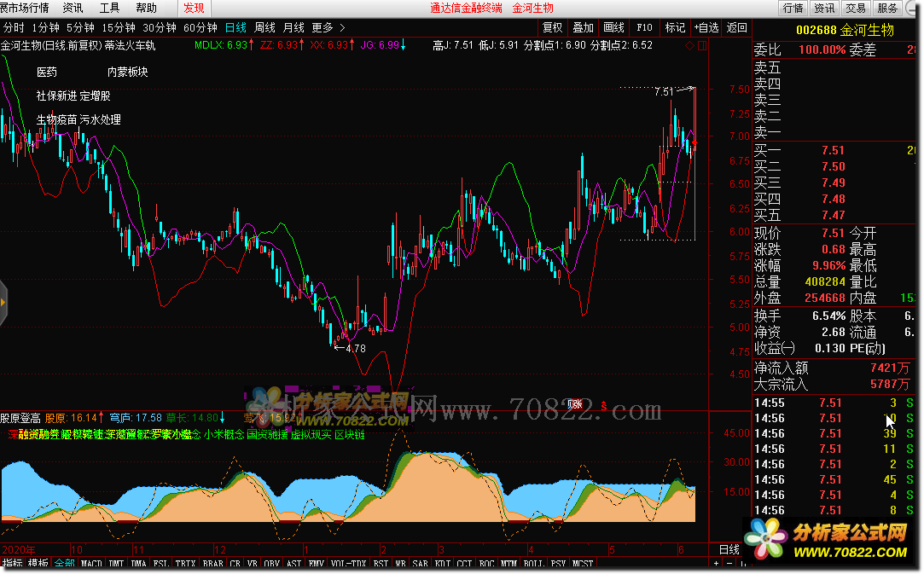This screenshot has width=924, height=574.
Task: Click the 返回 toolbar button
Action: pos(736,27)
